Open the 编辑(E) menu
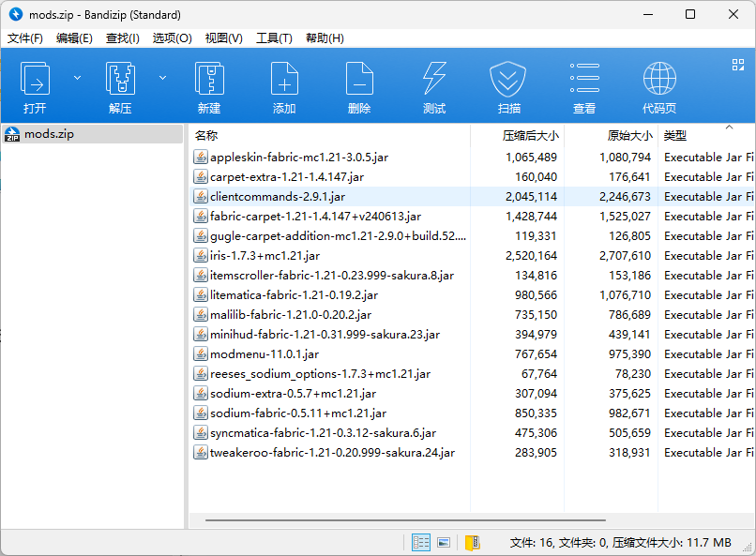The image size is (756, 556). 74,38
